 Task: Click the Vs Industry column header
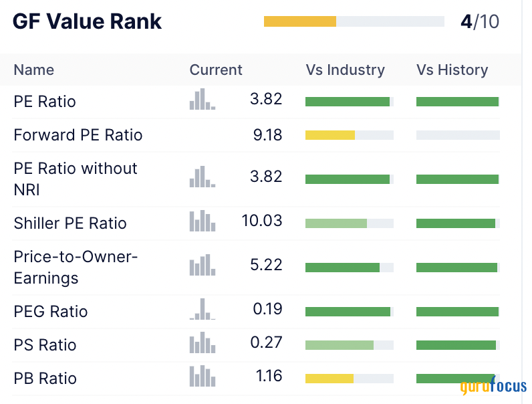click(x=345, y=70)
